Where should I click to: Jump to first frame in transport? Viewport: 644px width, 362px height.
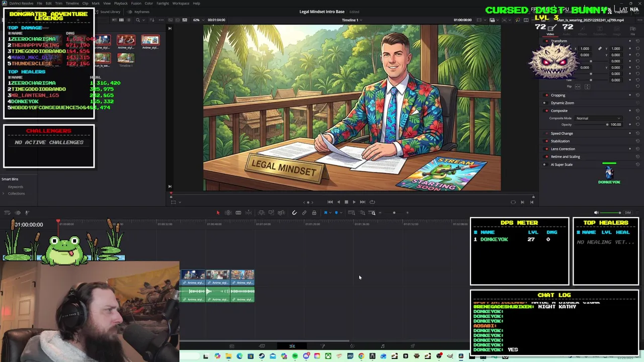tap(330, 202)
